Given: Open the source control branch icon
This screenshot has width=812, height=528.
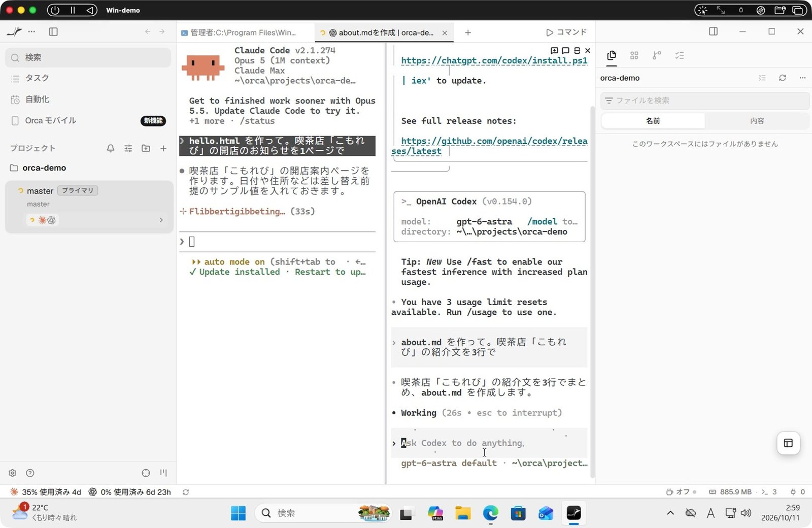Looking at the screenshot, I should tap(657, 55).
